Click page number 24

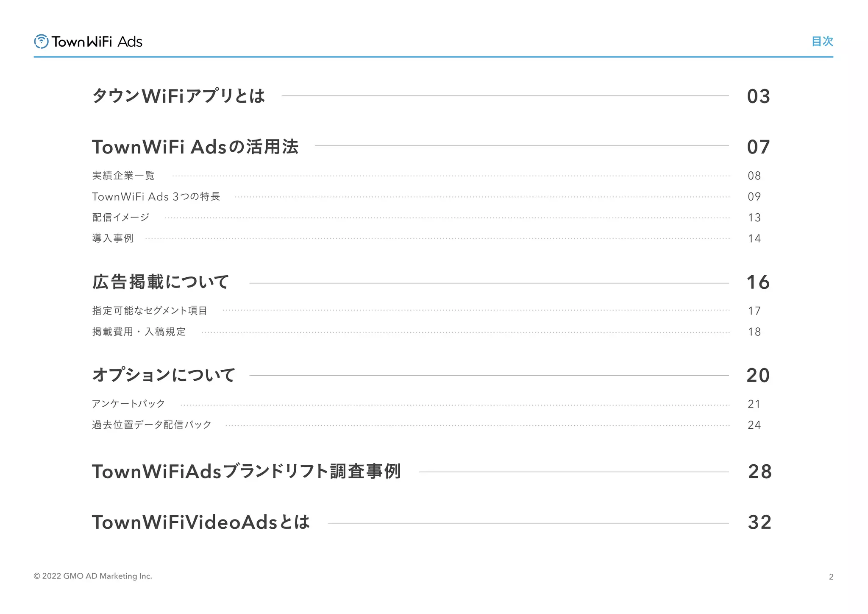pyautogui.click(x=754, y=425)
